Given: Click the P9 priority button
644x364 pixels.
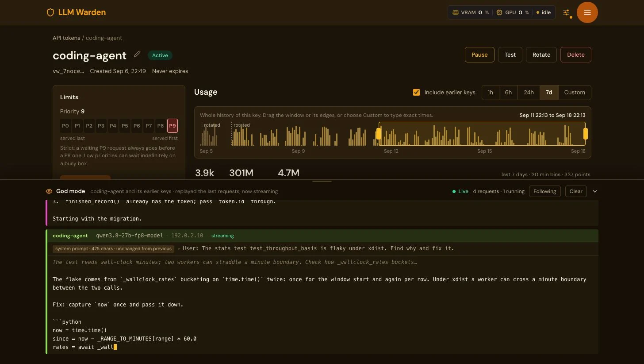Looking at the screenshot, I should click(x=172, y=126).
